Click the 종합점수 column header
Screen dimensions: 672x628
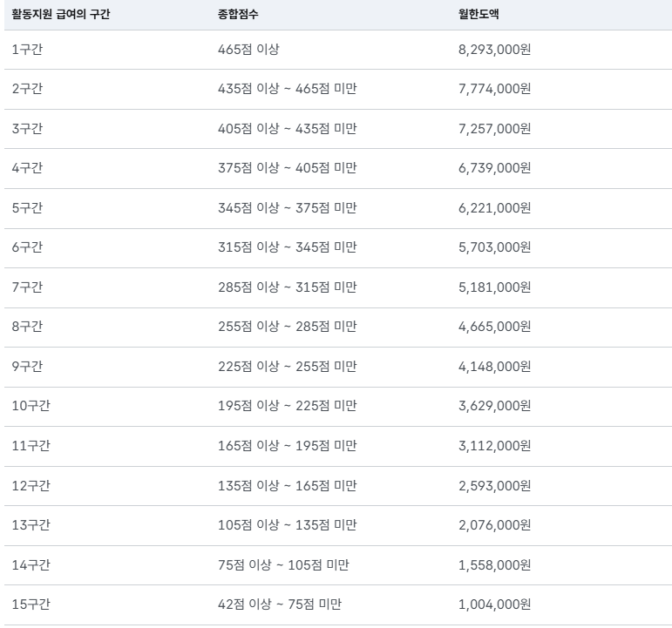click(x=239, y=15)
